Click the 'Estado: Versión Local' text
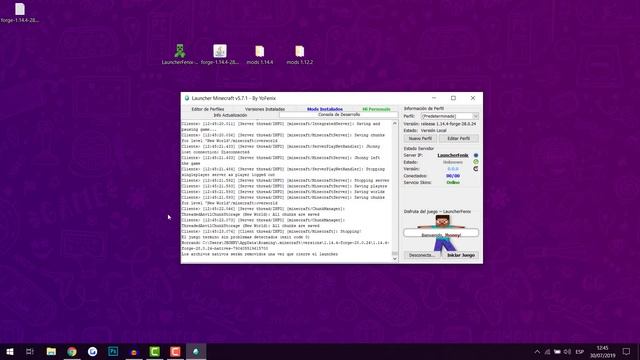The height and width of the screenshot is (360, 640). click(425, 131)
